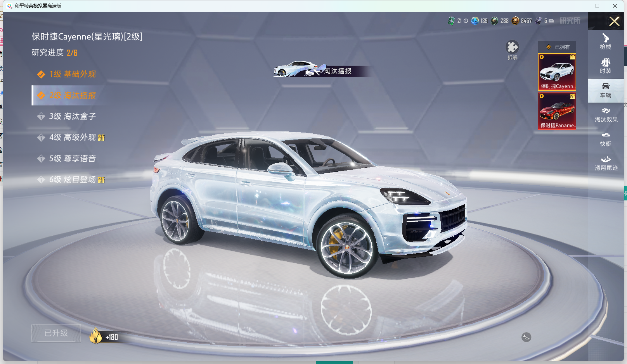Select 6级 炫目登场 level

pyautogui.click(x=72, y=180)
